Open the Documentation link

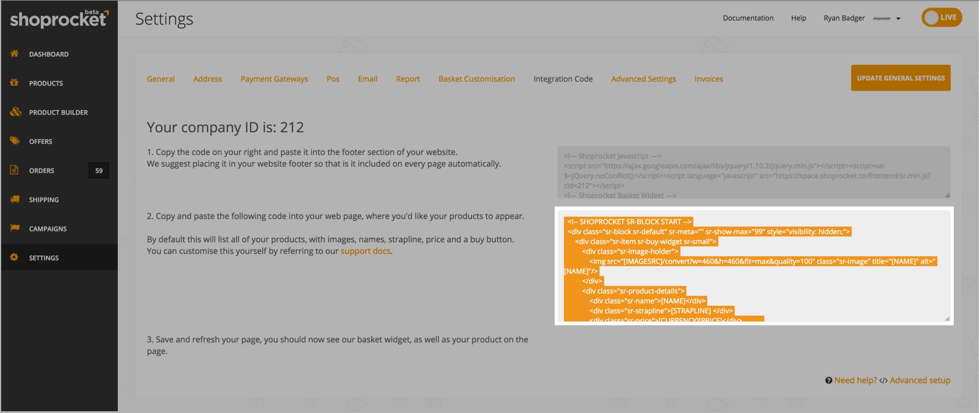click(x=748, y=18)
